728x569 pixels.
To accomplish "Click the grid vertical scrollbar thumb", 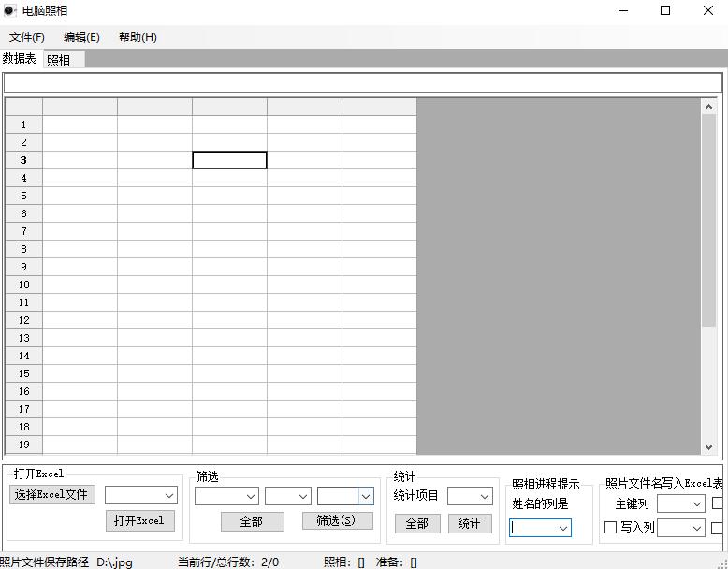I will [708, 220].
